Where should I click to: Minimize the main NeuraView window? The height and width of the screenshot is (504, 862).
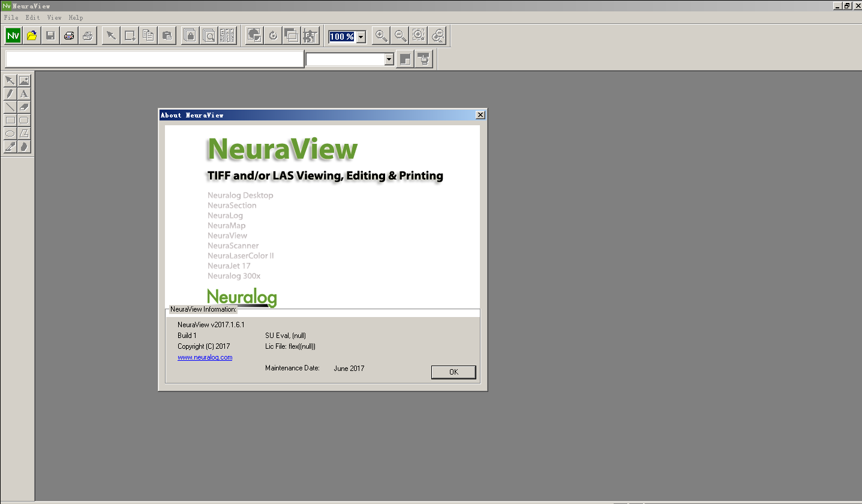[x=837, y=5]
